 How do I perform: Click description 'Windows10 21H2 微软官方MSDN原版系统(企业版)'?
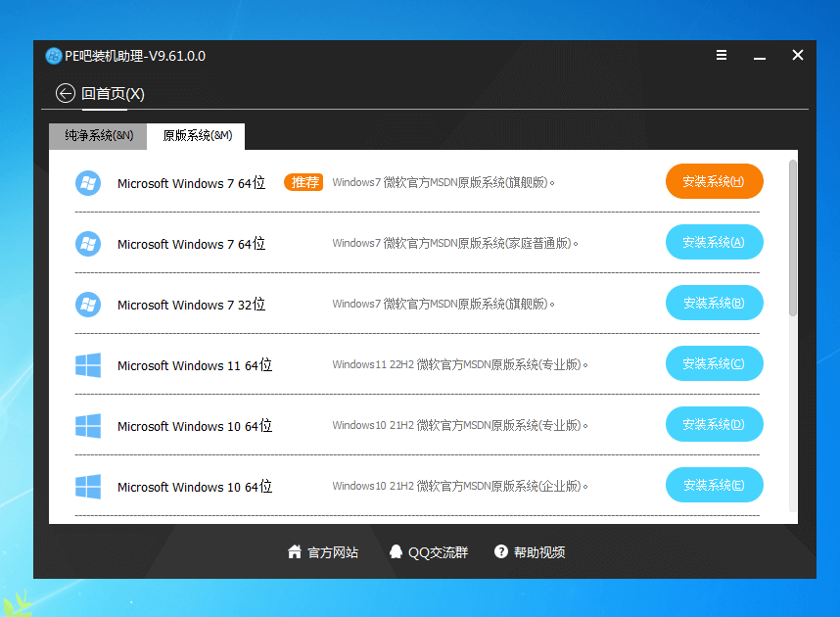click(459, 486)
